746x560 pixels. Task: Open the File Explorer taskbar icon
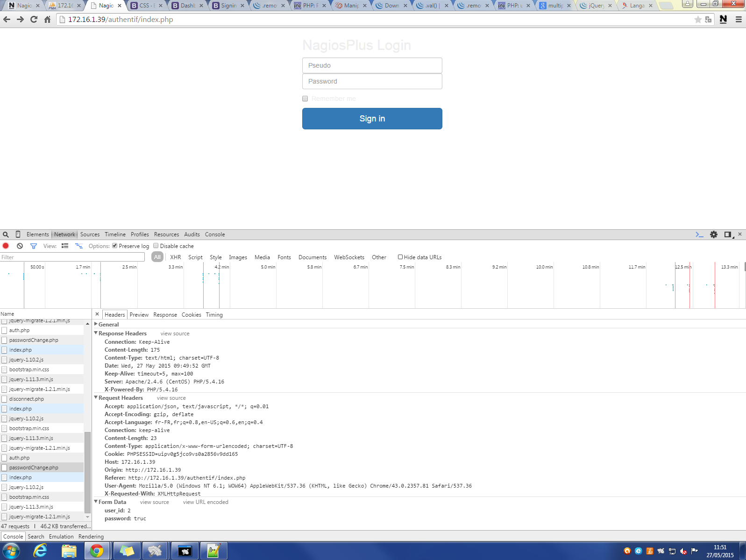(x=69, y=551)
